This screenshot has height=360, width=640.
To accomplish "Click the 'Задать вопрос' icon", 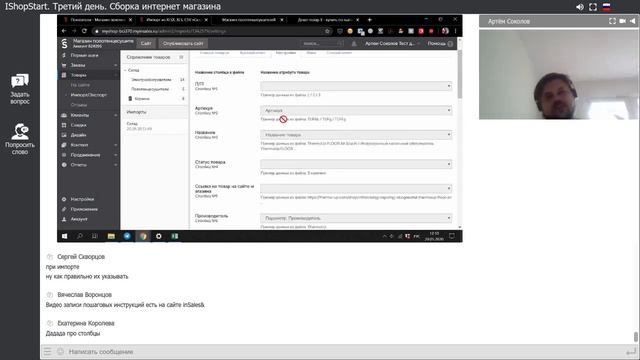I will 20,80.
